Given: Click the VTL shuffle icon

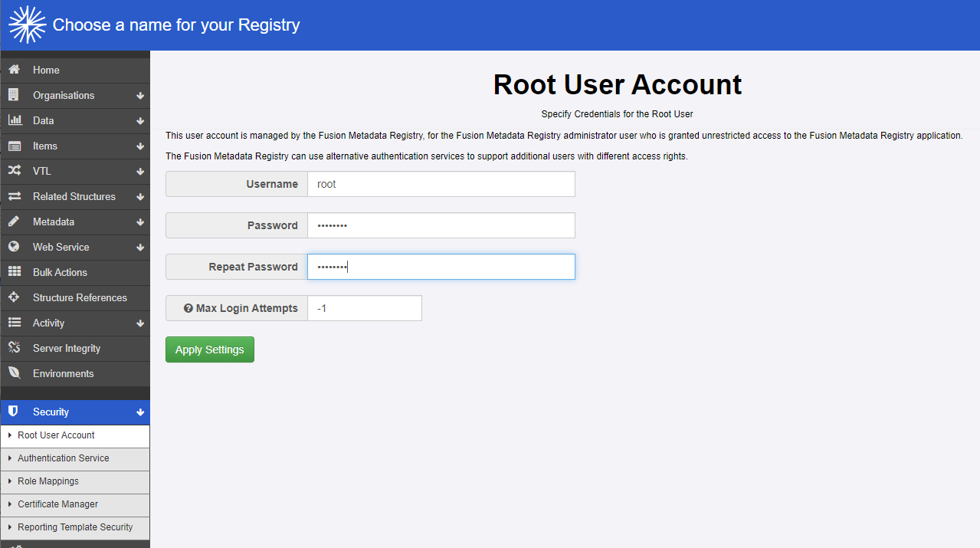Looking at the screenshot, I should tap(14, 171).
